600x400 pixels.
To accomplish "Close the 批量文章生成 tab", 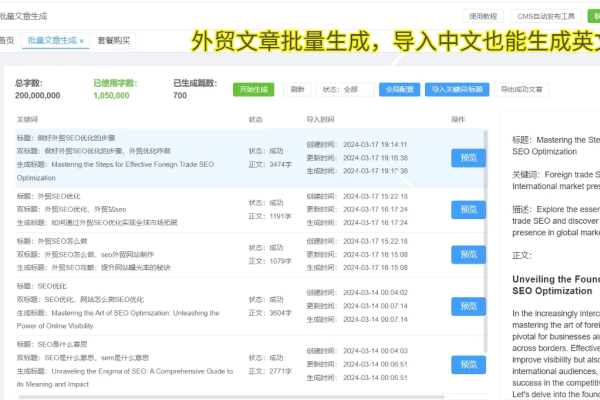I will coord(82,41).
